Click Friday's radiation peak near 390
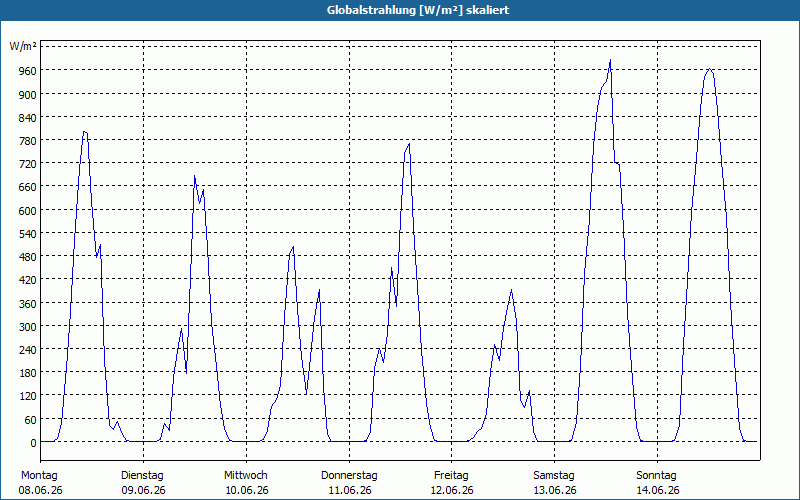 511,290
